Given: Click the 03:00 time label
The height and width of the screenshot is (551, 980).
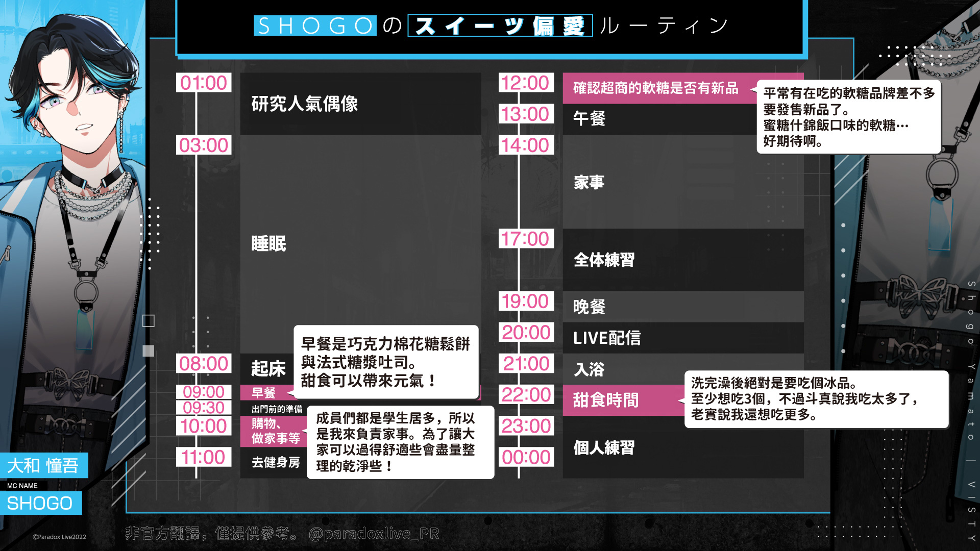Looking at the screenshot, I should [204, 145].
